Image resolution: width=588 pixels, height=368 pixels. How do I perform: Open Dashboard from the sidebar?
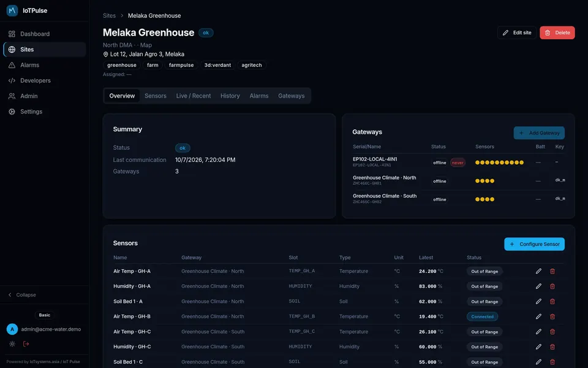(x=44, y=34)
